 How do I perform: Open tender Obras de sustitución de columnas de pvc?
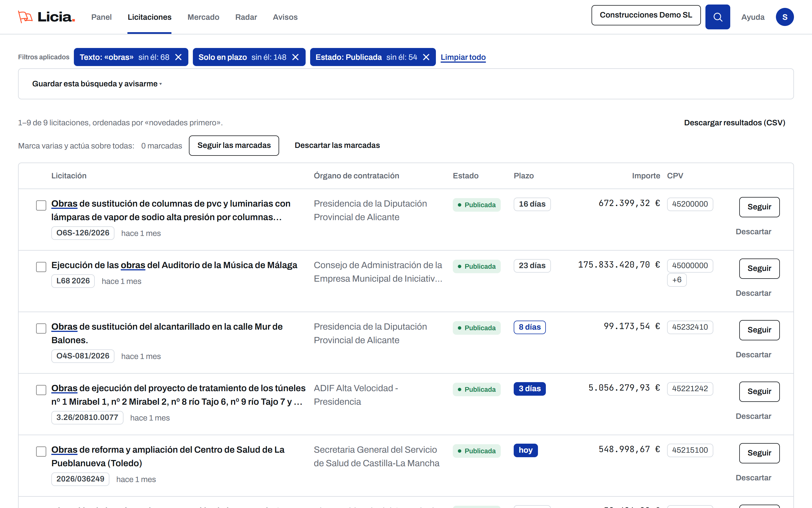click(x=171, y=210)
